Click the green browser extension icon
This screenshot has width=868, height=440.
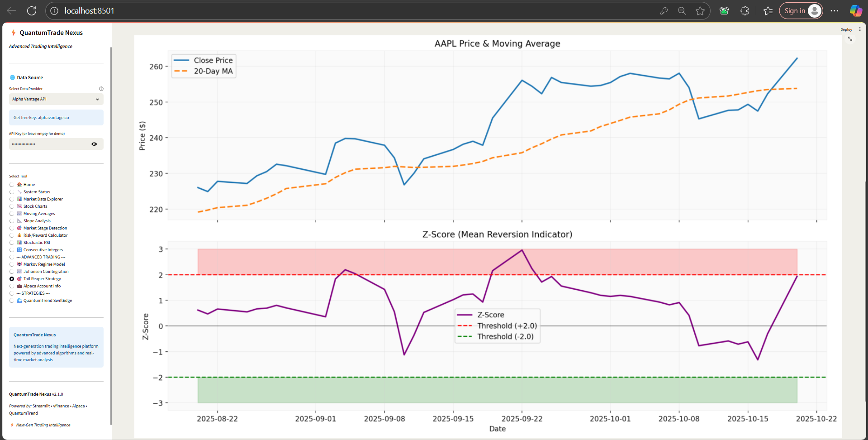(x=724, y=11)
